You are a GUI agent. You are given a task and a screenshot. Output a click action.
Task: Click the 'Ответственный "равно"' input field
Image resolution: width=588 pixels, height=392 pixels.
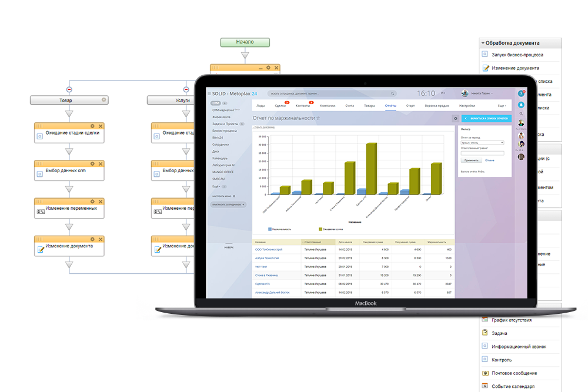pyautogui.click(x=482, y=153)
